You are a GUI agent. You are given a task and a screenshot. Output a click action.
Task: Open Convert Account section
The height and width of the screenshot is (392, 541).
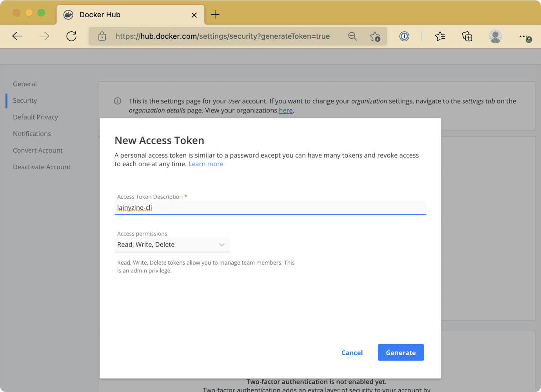click(x=38, y=150)
